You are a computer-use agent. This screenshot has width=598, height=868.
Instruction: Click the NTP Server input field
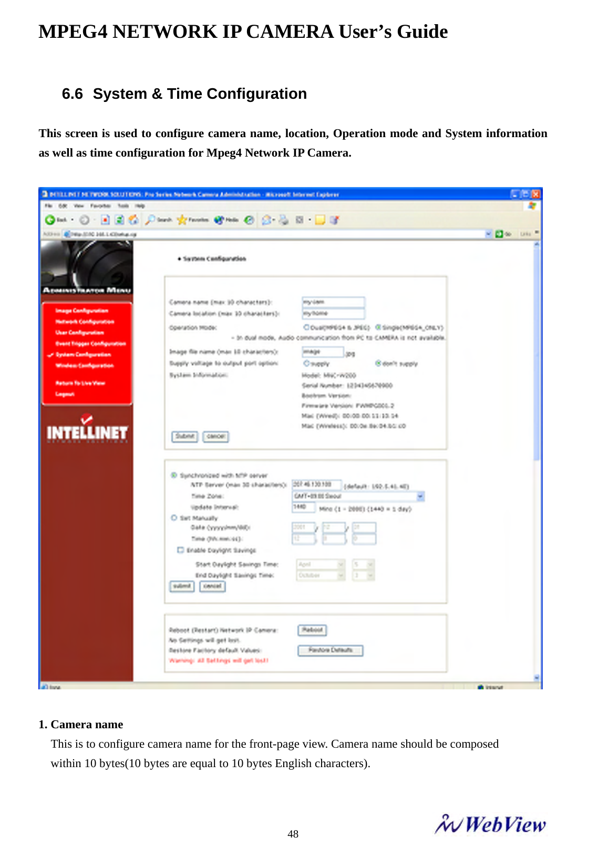click(317, 484)
